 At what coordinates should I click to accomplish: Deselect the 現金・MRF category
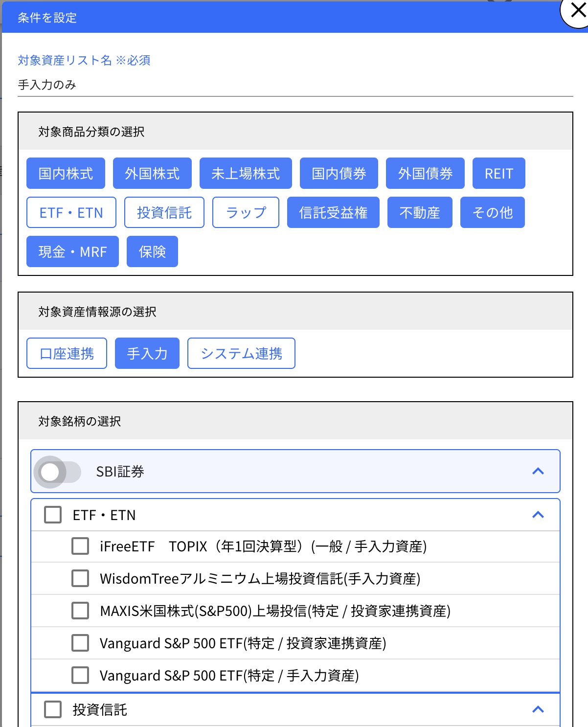point(72,251)
